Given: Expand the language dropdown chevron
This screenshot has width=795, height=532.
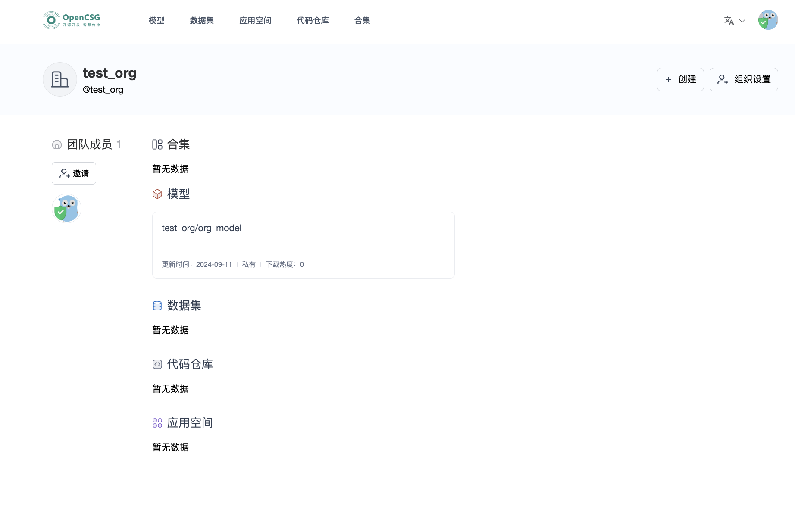Looking at the screenshot, I should tap(742, 21).
